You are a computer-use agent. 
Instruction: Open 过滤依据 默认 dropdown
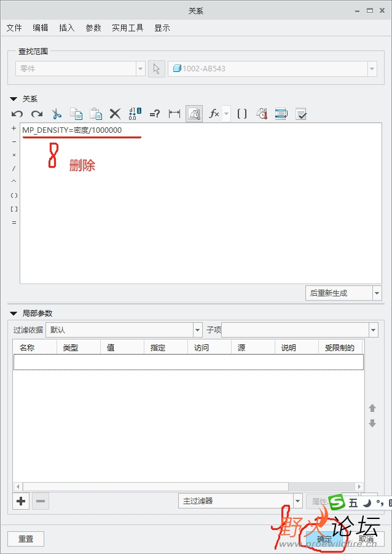(x=124, y=330)
